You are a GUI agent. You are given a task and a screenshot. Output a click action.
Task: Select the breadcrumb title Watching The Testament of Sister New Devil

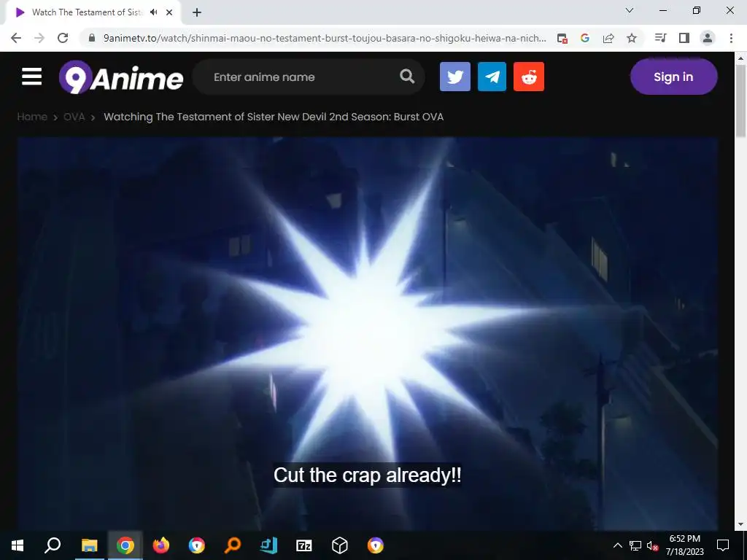pos(274,117)
